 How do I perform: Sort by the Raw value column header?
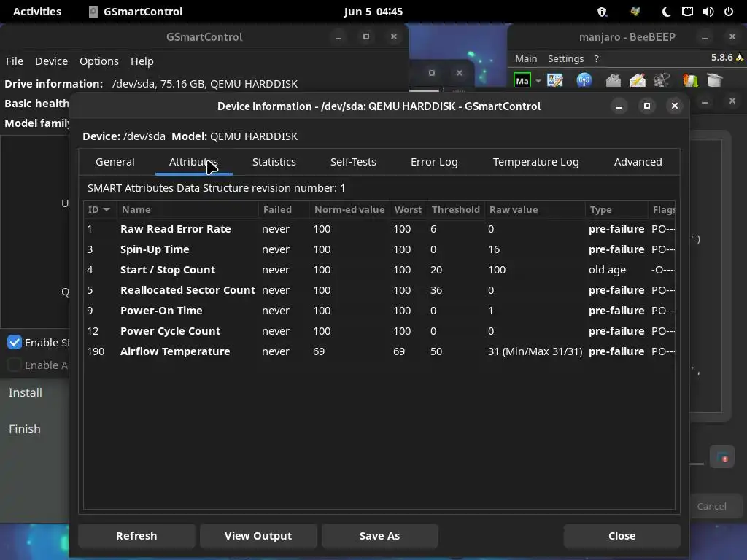point(535,209)
